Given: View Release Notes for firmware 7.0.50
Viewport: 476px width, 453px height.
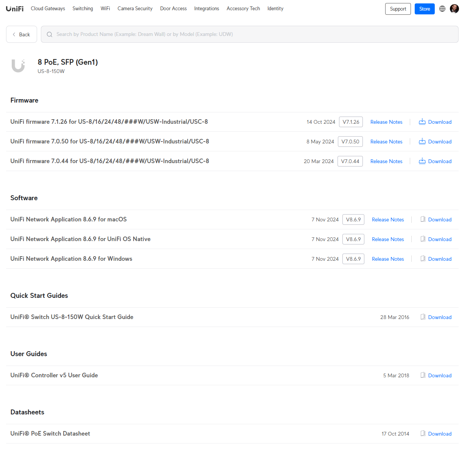Looking at the screenshot, I should point(386,142).
